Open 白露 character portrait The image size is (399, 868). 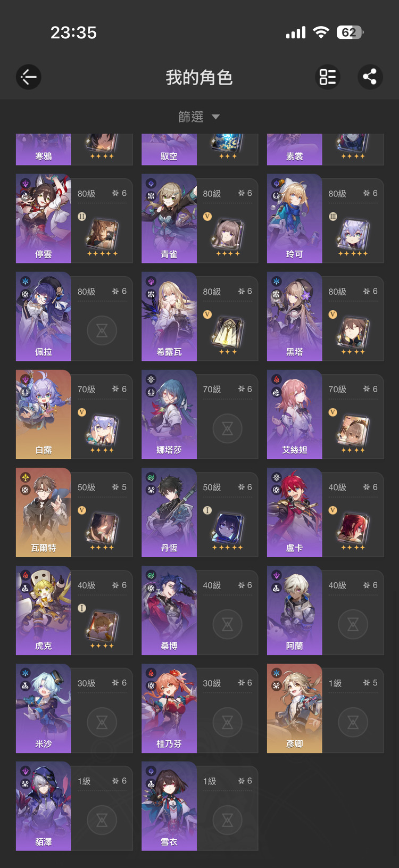44,415
